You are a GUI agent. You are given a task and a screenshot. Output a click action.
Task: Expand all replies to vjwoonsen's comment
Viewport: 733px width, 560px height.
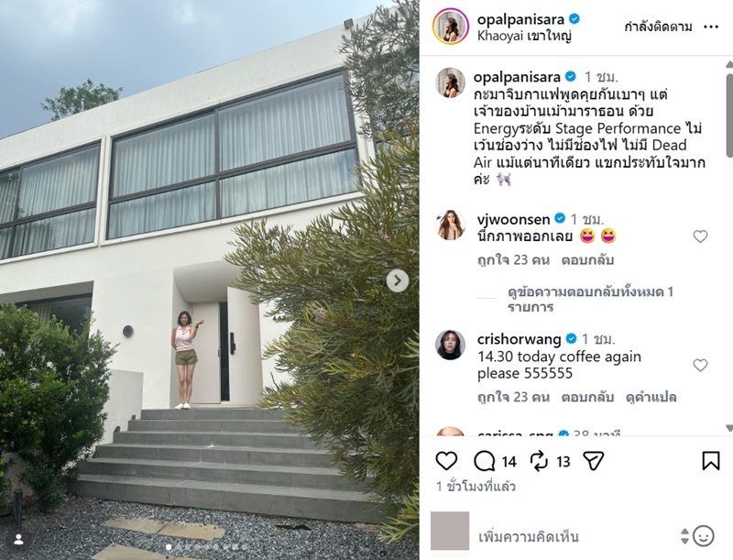590,299
